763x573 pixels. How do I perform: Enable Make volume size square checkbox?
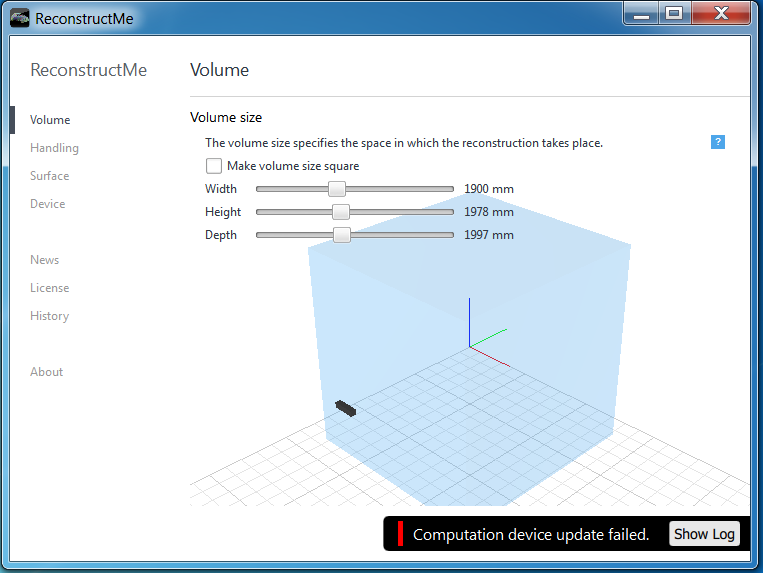(214, 166)
